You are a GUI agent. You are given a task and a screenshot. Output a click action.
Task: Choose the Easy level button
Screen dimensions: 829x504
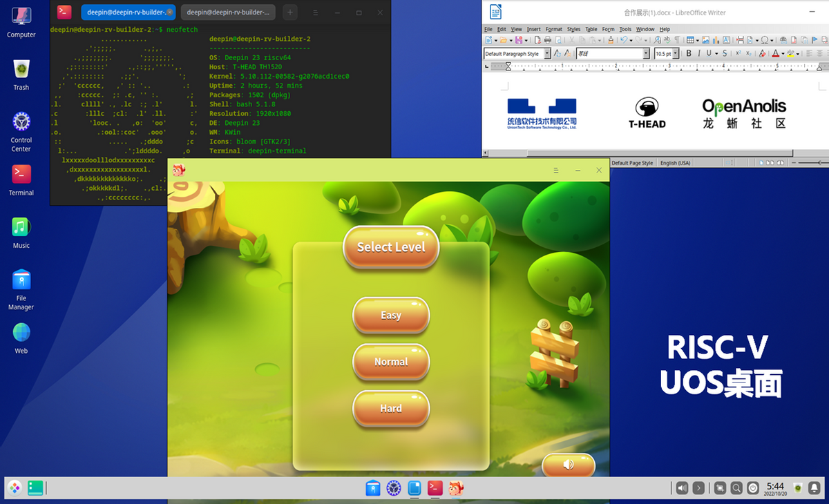click(x=391, y=316)
